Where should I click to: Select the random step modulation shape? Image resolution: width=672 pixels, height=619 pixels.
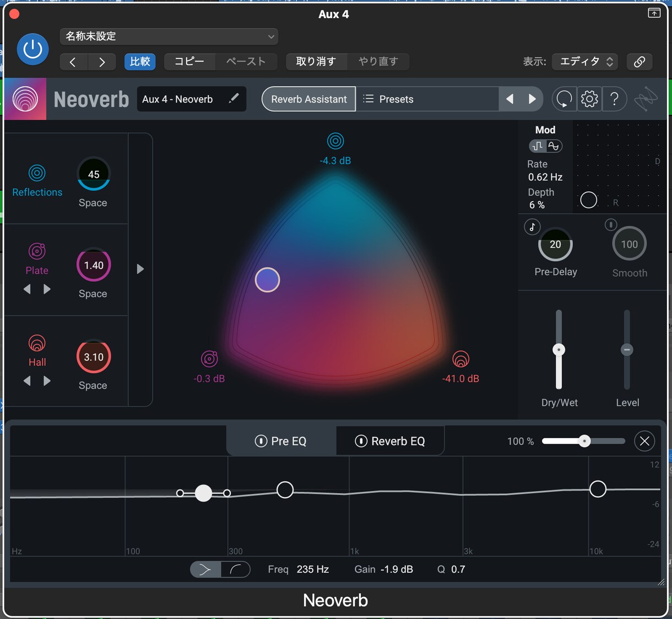coord(538,146)
